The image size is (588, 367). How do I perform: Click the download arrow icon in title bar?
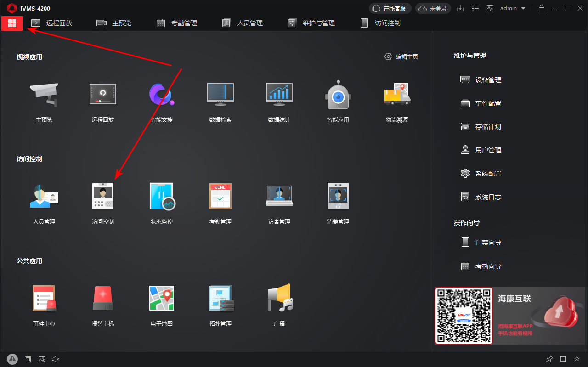460,8
